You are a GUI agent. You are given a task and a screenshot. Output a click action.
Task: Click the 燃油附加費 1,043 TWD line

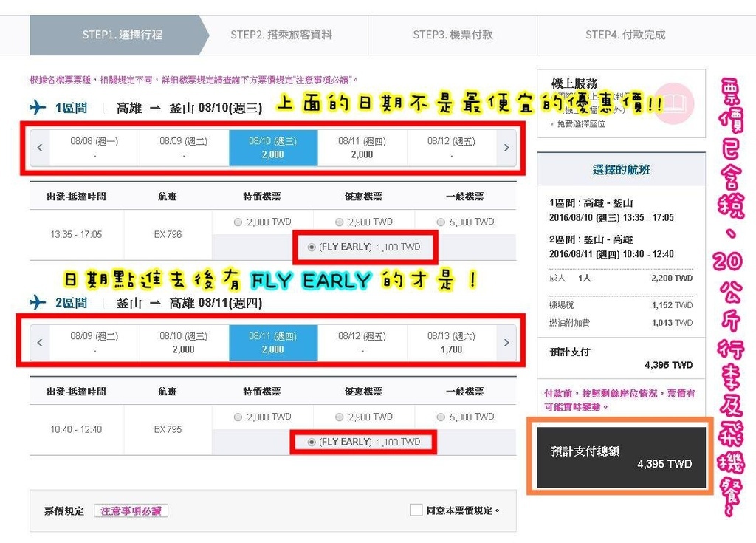pos(621,322)
